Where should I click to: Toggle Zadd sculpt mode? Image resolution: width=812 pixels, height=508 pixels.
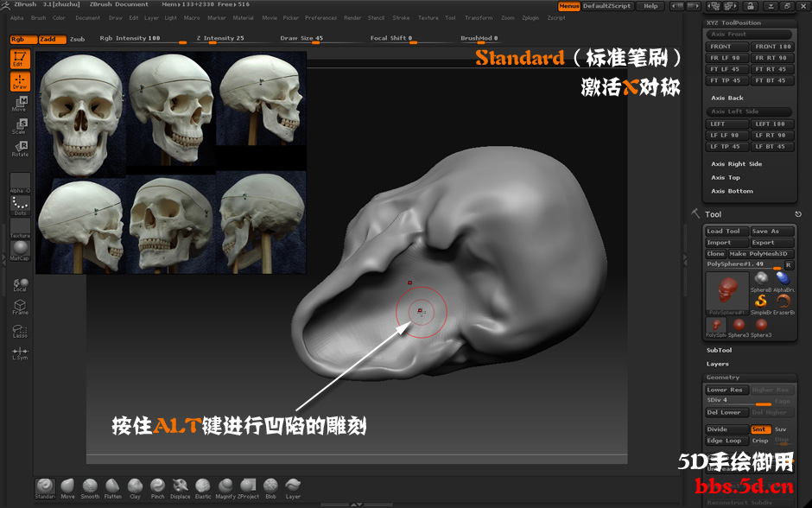point(53,40)
